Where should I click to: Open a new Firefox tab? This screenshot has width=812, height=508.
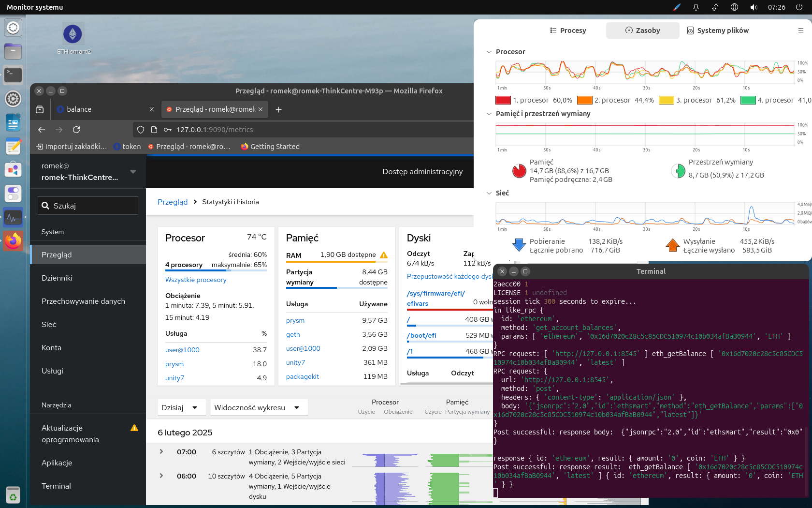click(x=278, y=110)
